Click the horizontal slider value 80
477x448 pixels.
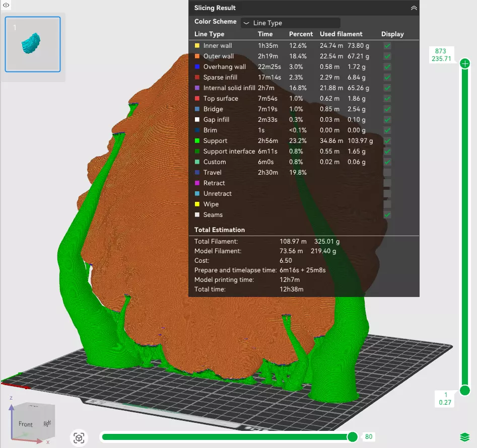369,437
